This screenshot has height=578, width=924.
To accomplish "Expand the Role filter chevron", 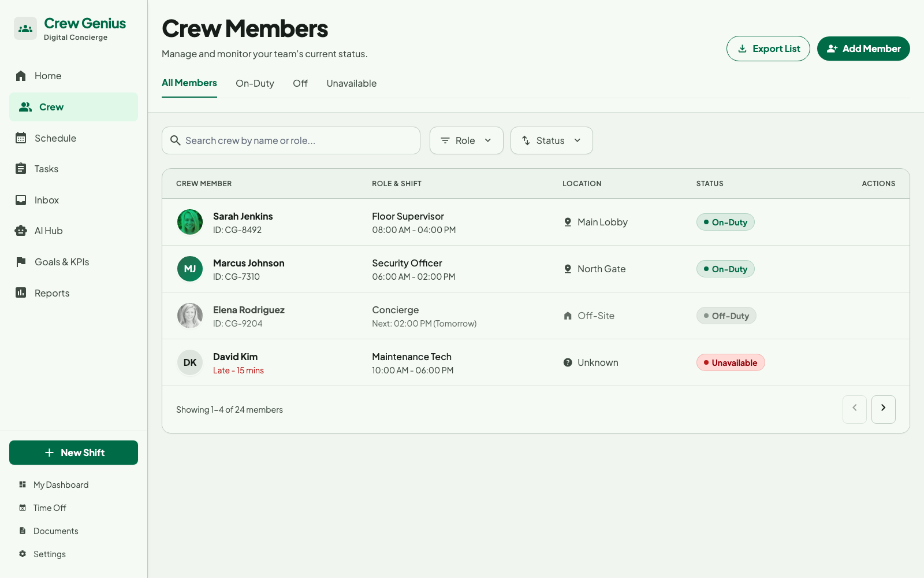I will (488, 140).
